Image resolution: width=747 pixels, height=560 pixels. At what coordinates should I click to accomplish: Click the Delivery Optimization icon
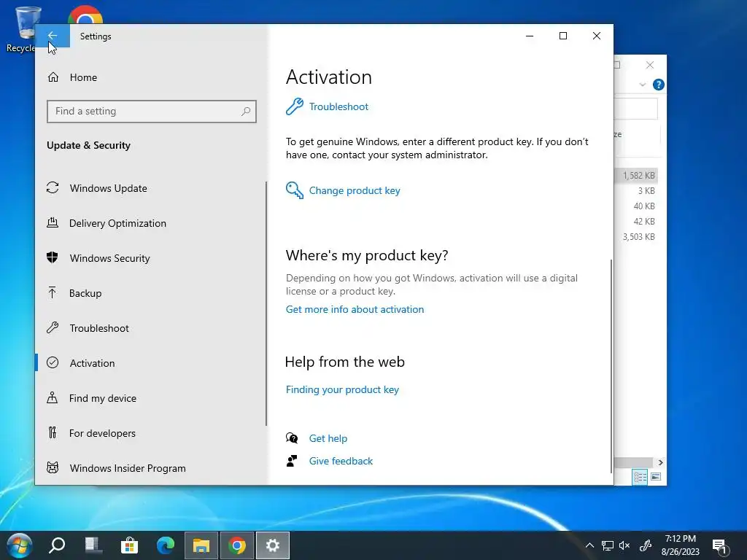coord(53,222)
